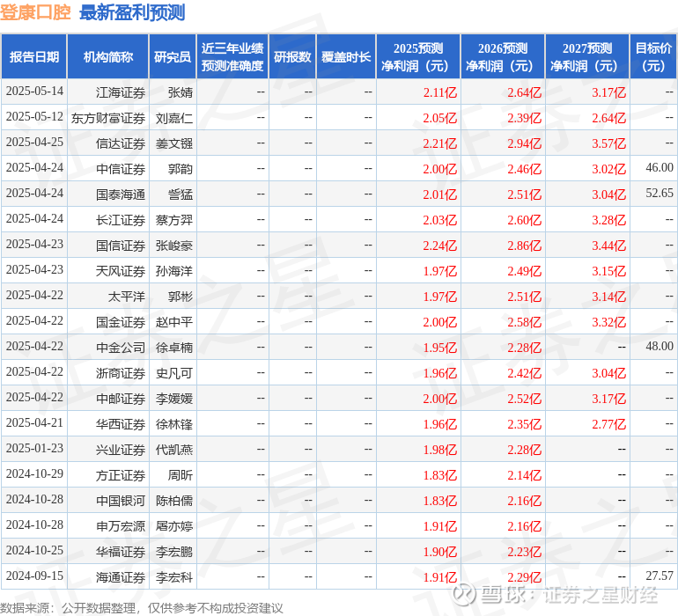Select the 机构简称 column header
Viewport: 678px width, 616px height.
(108, 57)
